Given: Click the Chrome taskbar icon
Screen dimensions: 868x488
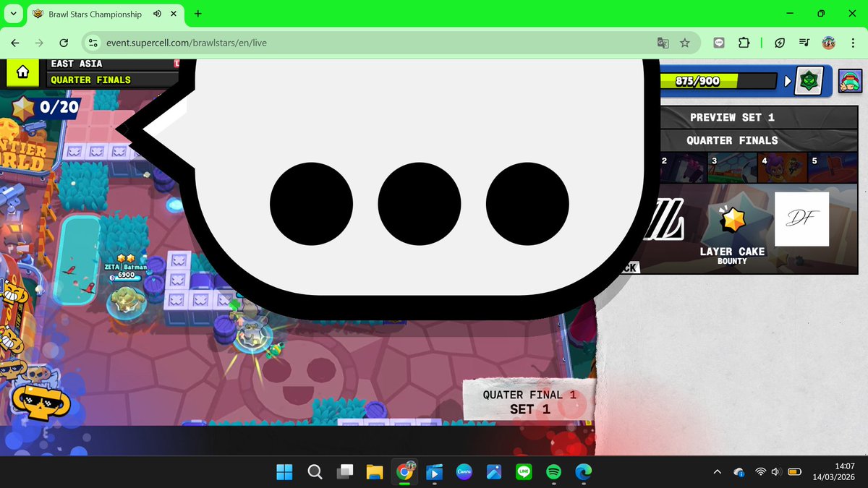Looking at the screenshot, I should (404, 472).
